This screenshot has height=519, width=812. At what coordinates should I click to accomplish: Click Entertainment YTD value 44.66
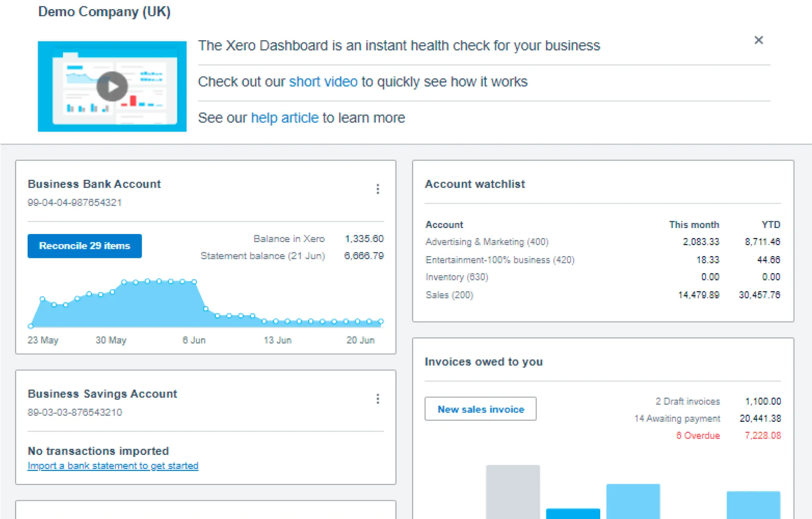(769, 259)
